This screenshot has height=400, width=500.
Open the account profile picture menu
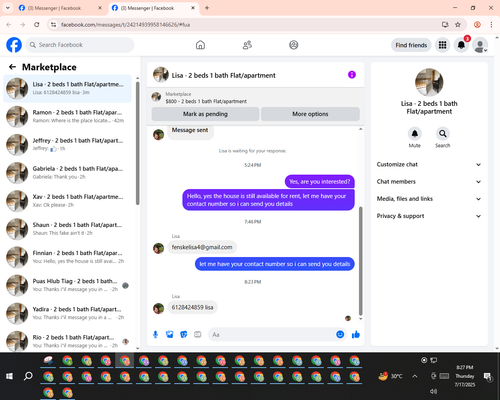tap(480, 45)
